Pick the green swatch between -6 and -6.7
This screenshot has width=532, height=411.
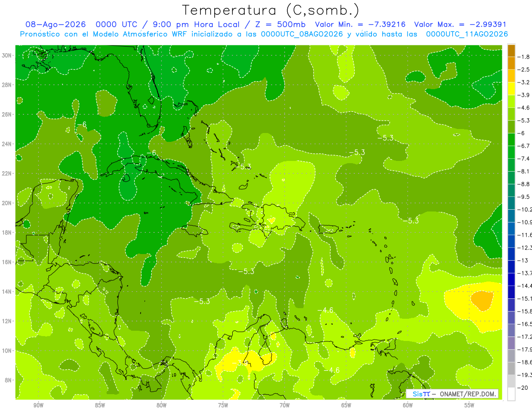coord(511,140)
